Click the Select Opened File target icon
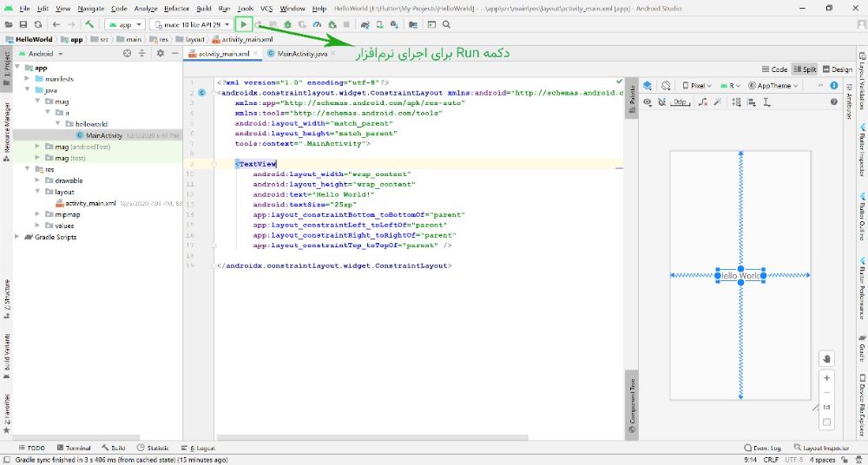The height and width of the screenshot is (465, 868). [x=128, y=53]
